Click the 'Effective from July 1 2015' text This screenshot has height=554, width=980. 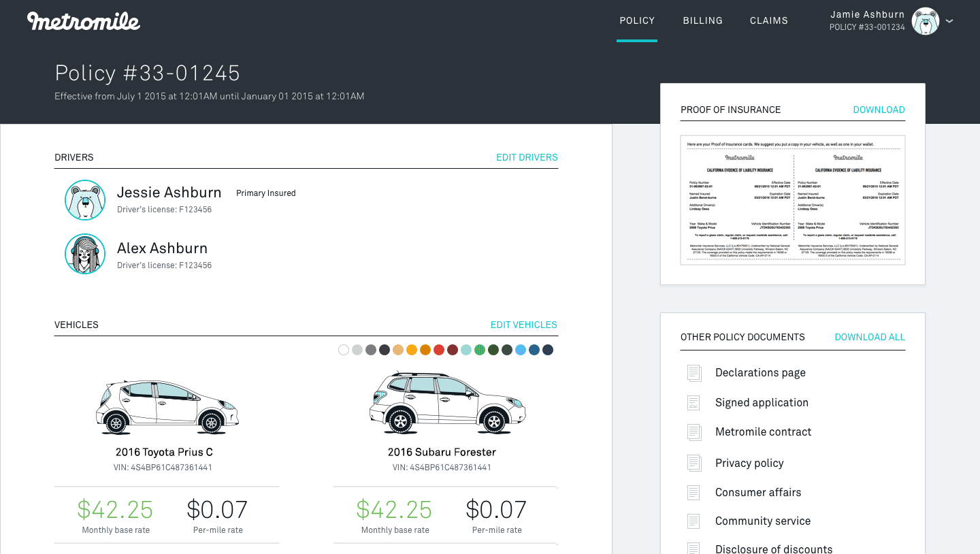point(209,97)
